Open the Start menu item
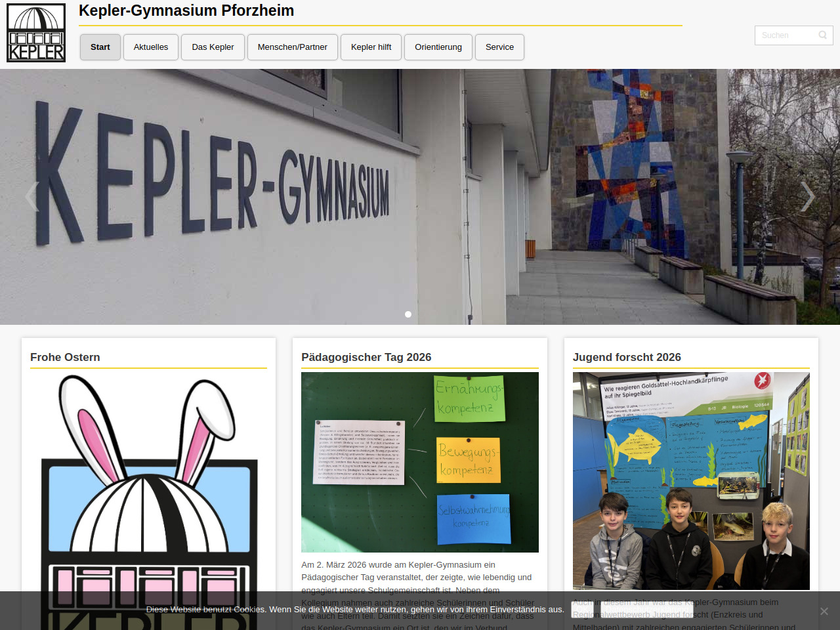 [x=100, y=47]
